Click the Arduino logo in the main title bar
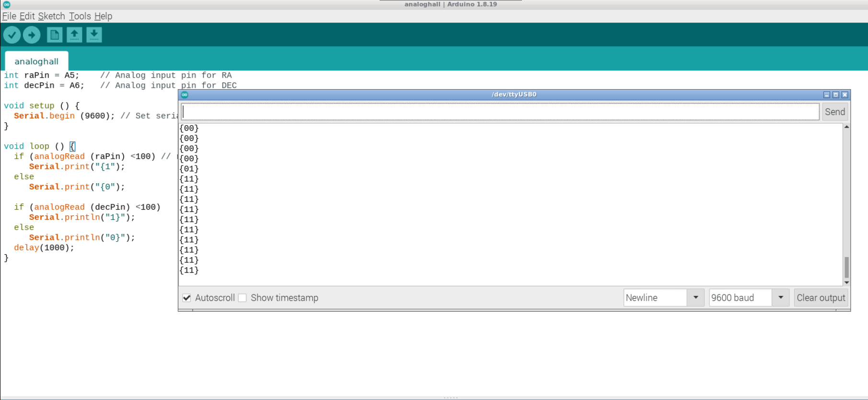868x400 pixels. pos(7,4)
